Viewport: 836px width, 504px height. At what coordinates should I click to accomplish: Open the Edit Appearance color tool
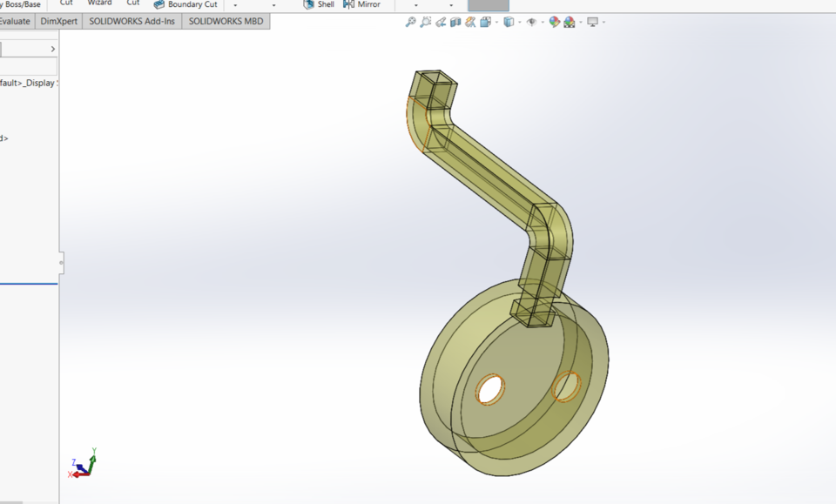pos(553,21)
